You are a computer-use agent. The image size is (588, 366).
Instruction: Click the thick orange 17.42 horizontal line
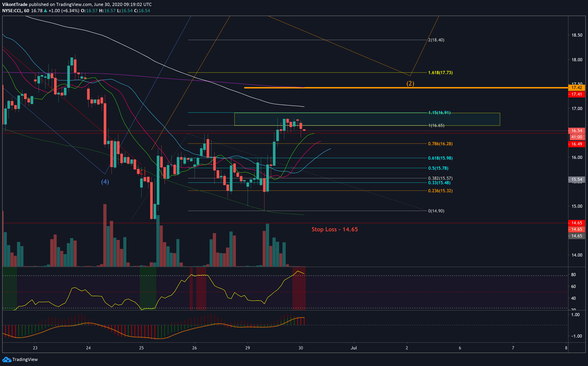tap(406, 88)
